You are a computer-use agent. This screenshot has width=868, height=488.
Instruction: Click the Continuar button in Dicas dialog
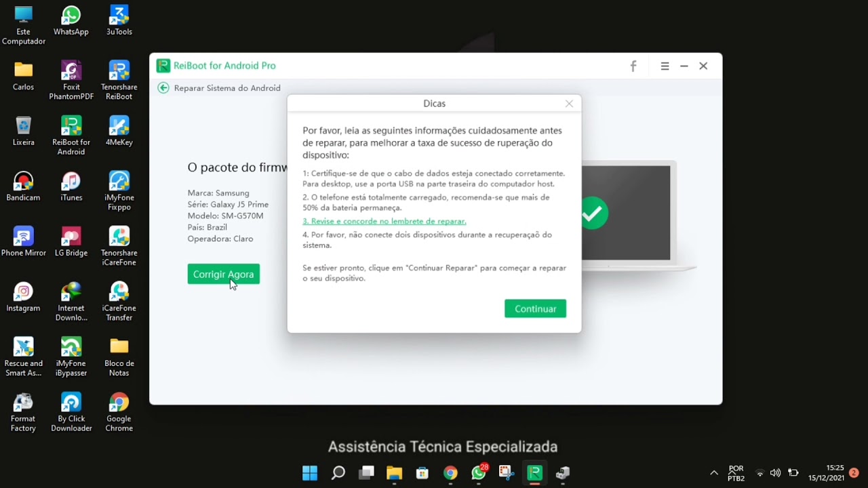pos(535,308)
